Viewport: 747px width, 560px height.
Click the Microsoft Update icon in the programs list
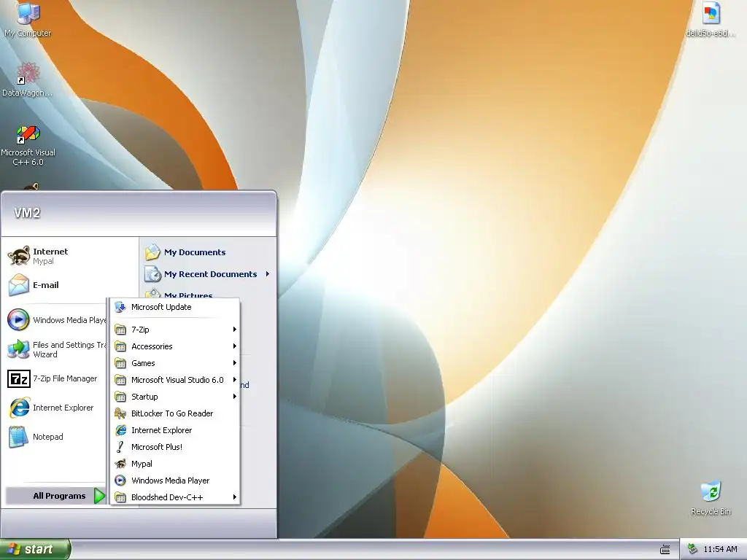[x=120, y=307]
